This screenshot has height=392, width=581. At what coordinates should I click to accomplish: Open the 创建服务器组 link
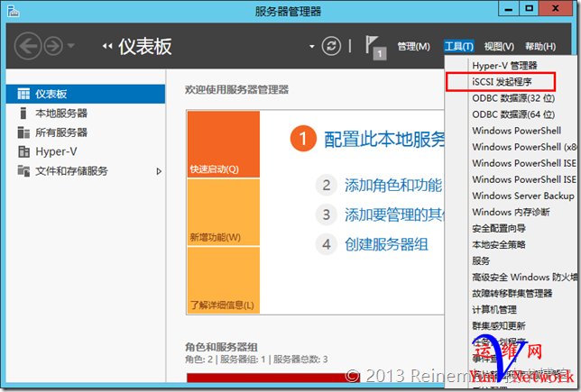click(386, 244)
